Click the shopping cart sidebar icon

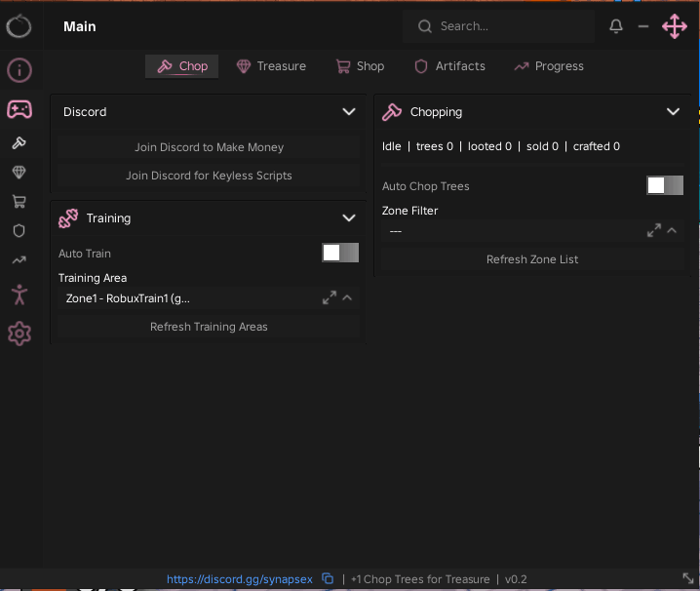click(x=19, y=202)
